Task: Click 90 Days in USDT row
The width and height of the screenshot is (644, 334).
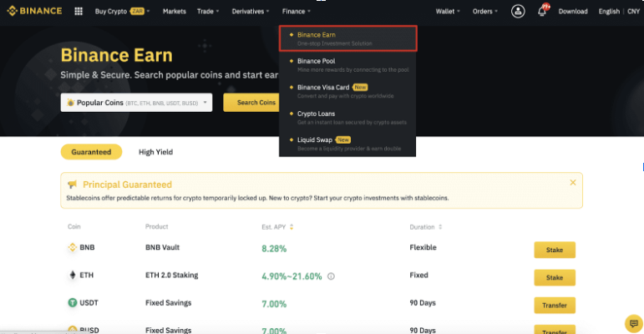Action: pos(423,303)
